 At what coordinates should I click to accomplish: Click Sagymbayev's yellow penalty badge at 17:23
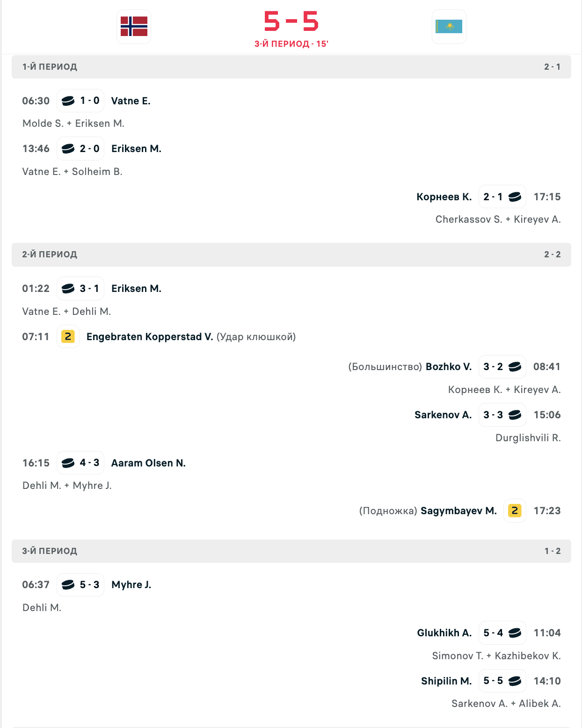tap(515, 511)
